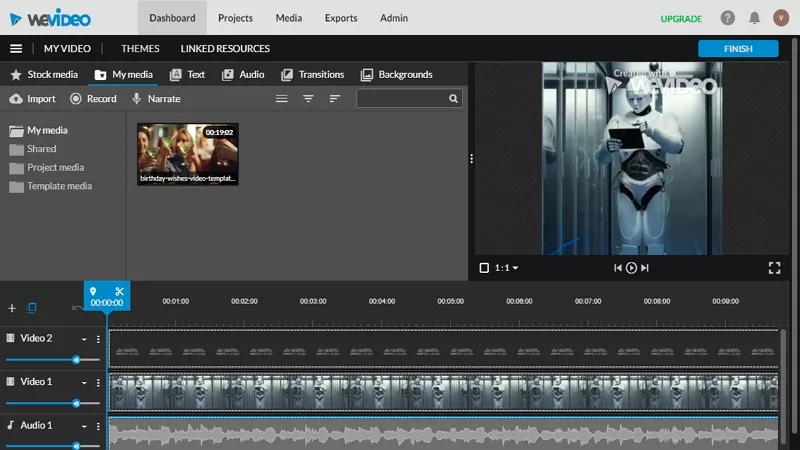Click the panel divider handle dots

pyautogui.click(x=471, y=159)
